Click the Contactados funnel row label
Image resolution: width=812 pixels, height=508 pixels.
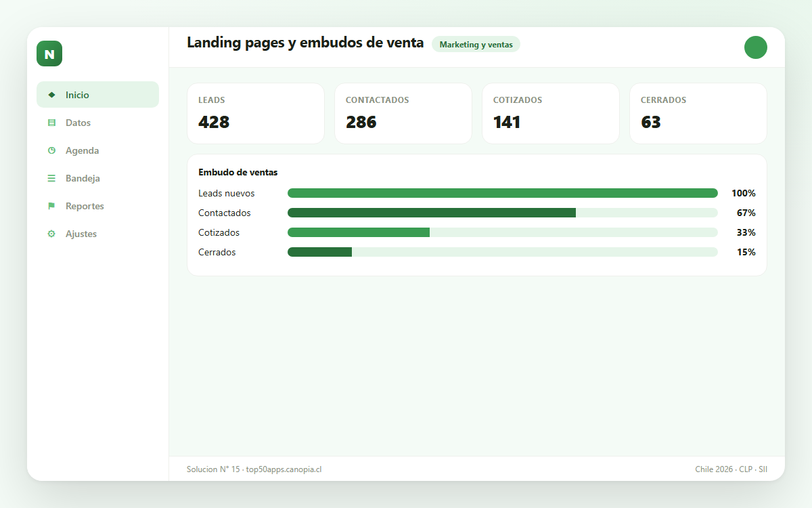(225, 213)
